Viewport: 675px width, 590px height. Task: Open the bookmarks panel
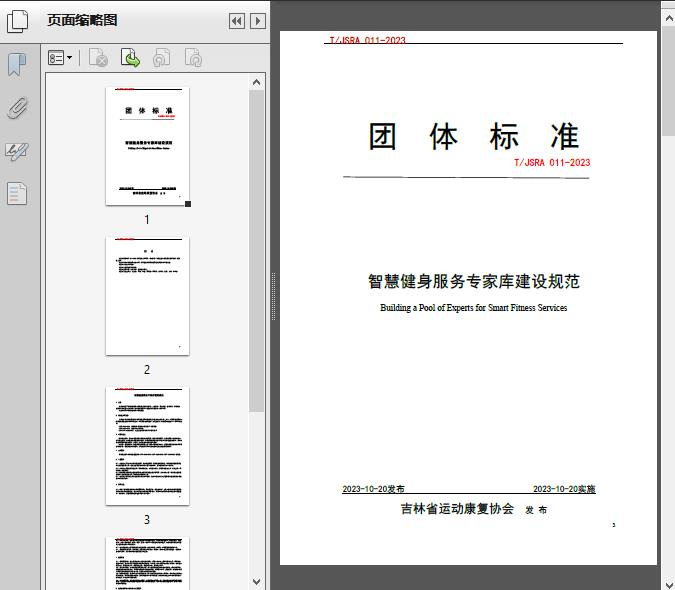pos(17,65)
